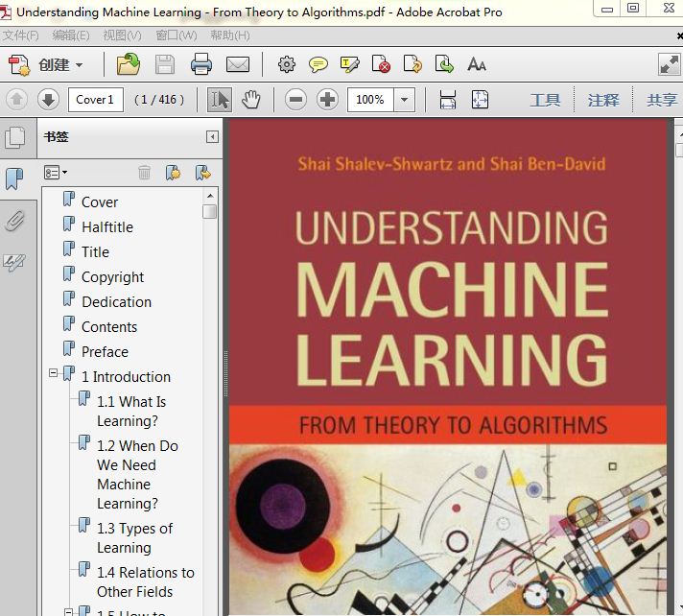The width and height of the screenshot is (683, 616).
Task: Open a file with the folder icon
Action: pos(129,65)
